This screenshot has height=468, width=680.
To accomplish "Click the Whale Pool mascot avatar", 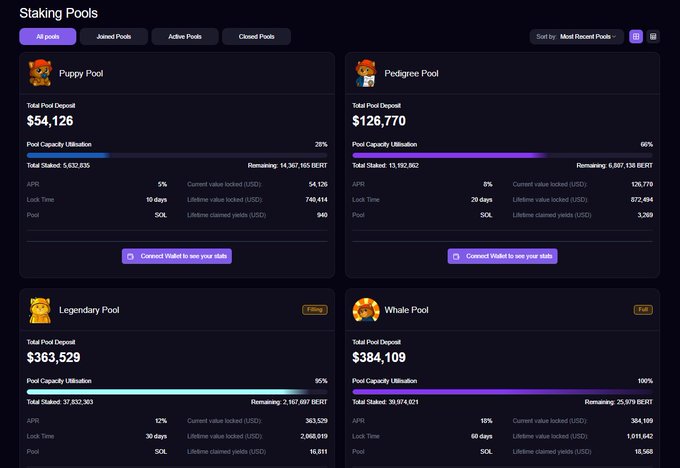I will 366,310.
